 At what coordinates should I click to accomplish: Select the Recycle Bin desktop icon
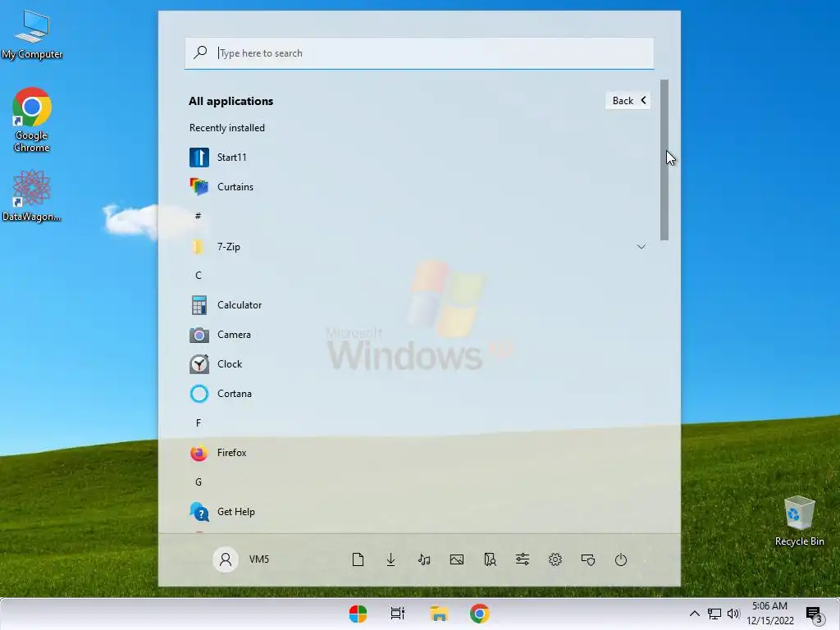click(x=799, y=521)
